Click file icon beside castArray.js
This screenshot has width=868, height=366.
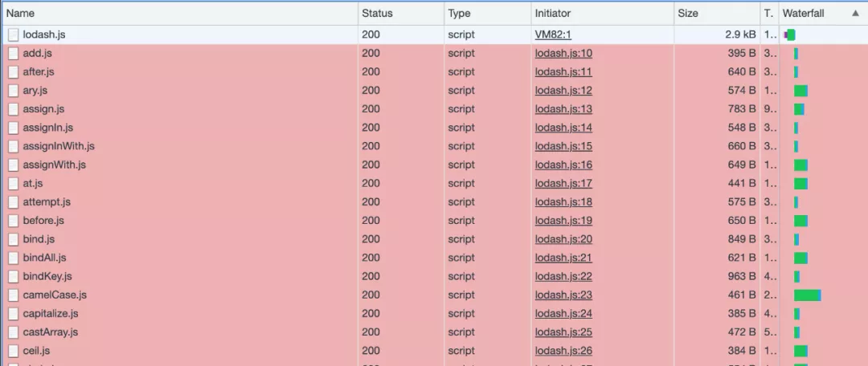(x=14, y=332)
